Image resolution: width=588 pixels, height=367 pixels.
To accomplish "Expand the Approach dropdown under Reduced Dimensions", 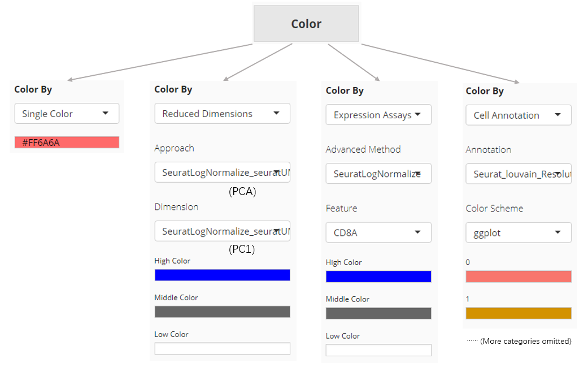I will click(x=222, y=171).
